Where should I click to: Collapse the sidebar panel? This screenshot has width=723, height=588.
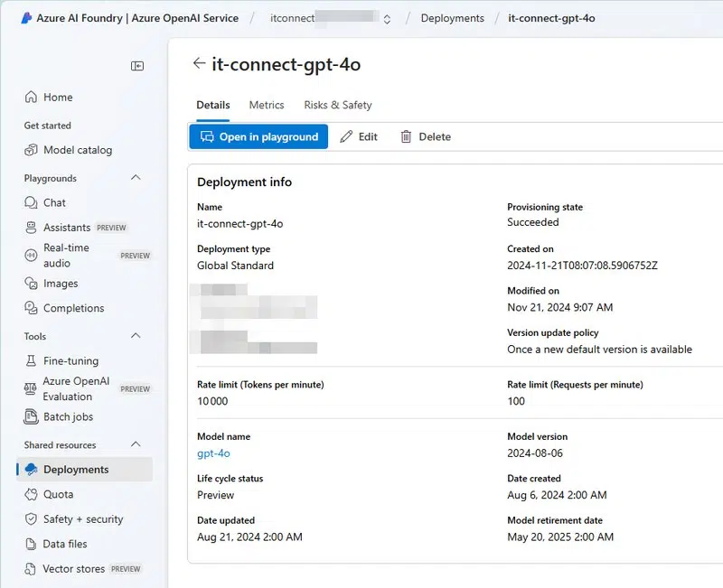137,65
